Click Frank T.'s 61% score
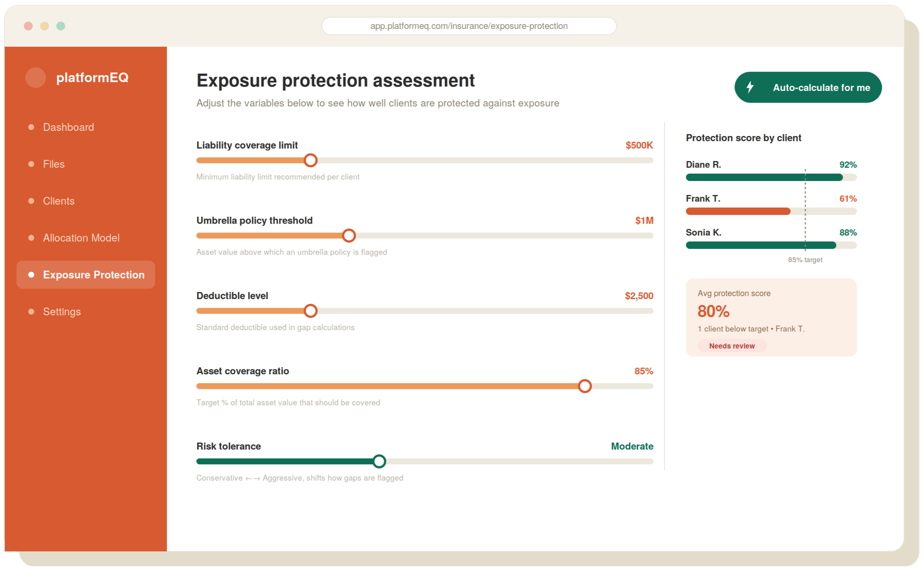This screenshot has width=924, height=569. pyautogui.click(x=848, y=198)
